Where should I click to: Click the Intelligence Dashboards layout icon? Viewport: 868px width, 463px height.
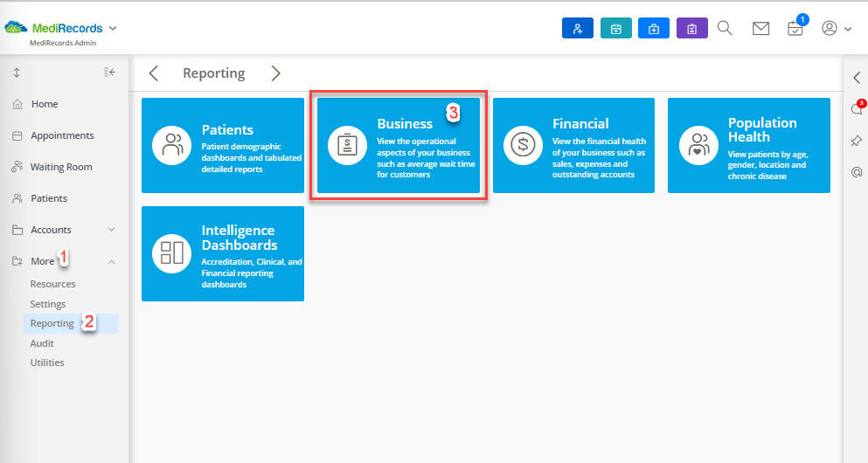(171, 254)
